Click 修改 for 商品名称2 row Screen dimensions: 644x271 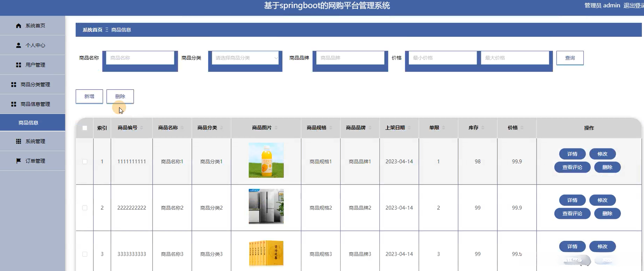pyautogui.click(x=602, y=200)
